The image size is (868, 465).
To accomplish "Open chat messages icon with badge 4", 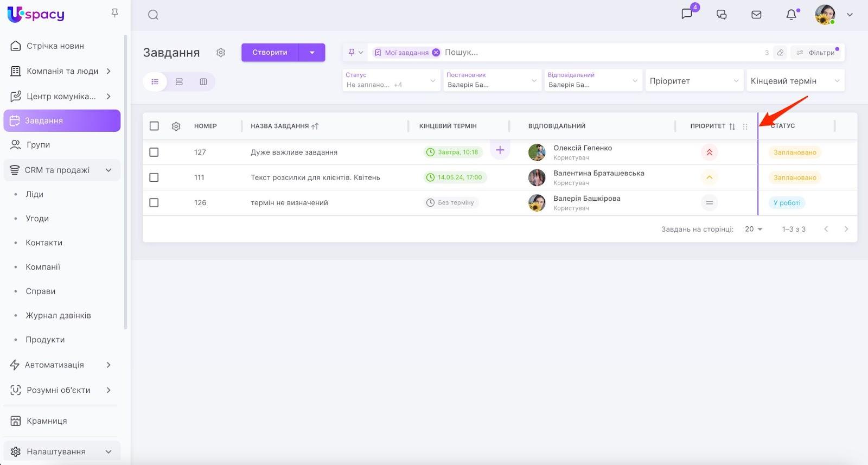I will click(x=687, y=14).
